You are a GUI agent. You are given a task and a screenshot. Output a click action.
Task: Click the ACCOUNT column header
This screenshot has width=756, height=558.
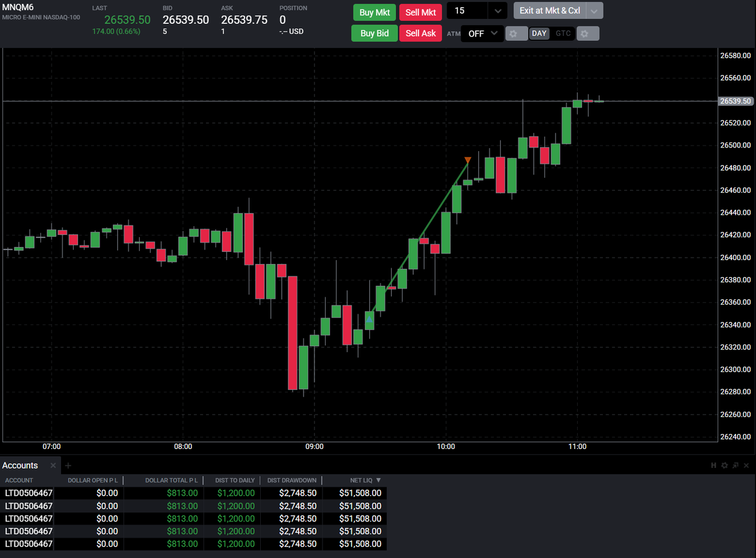pos(19,480)
